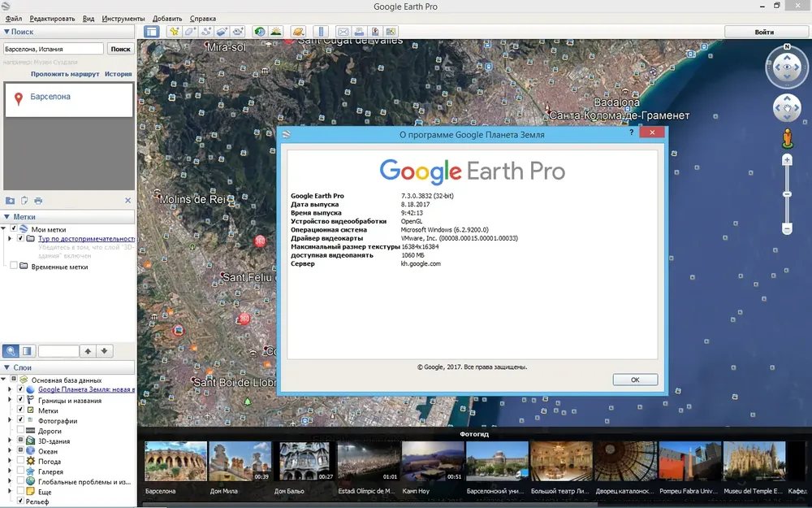Record a tour with the camera icon
812x508 pixels.
point(238,32)
